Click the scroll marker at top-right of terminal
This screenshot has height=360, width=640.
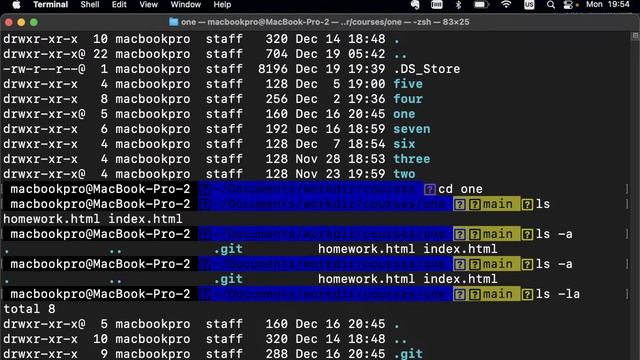(635, 36)
